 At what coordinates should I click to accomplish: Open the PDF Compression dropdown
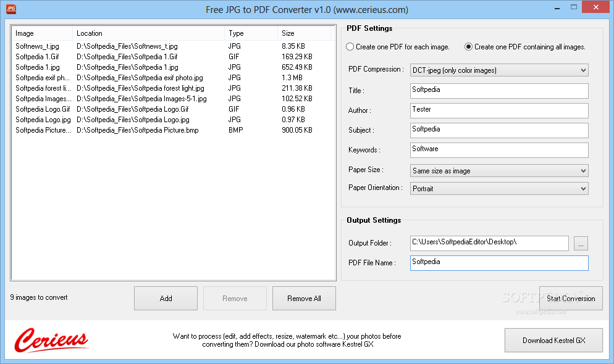click(499, 70)
